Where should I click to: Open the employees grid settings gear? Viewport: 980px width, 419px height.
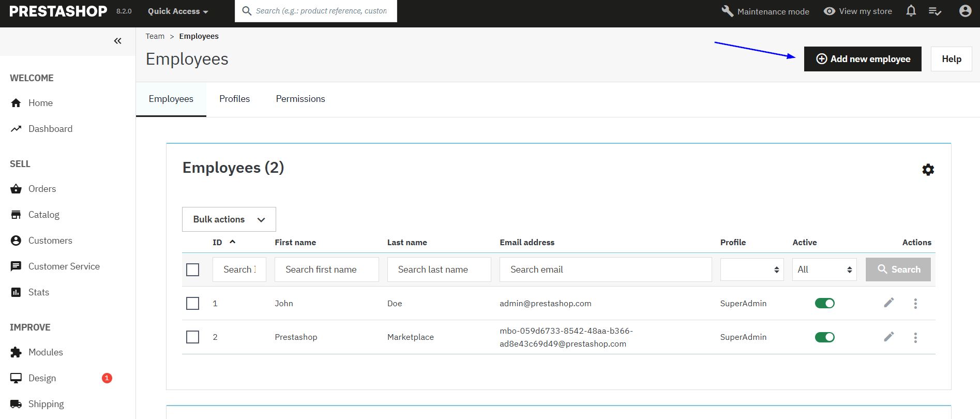pos(928,170)
